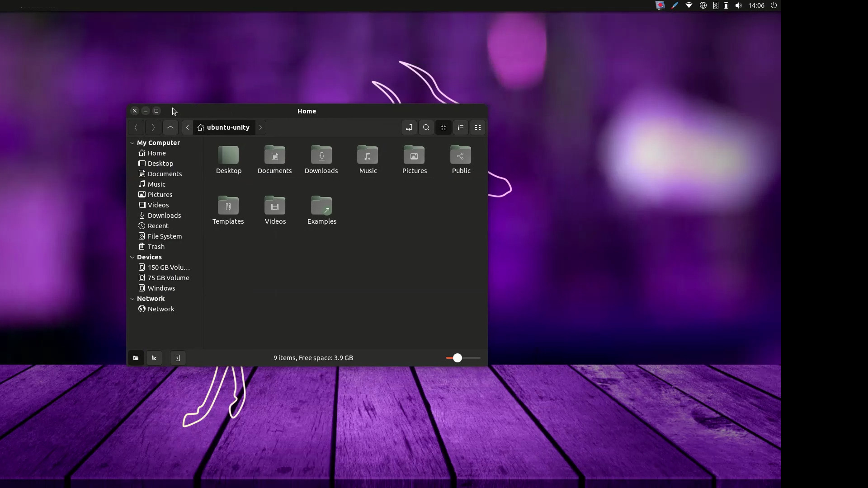Switch to icon view

443,127
